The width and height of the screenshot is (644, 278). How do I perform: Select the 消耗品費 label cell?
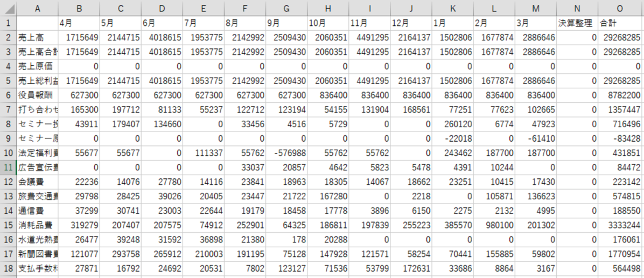click(37, 226)
